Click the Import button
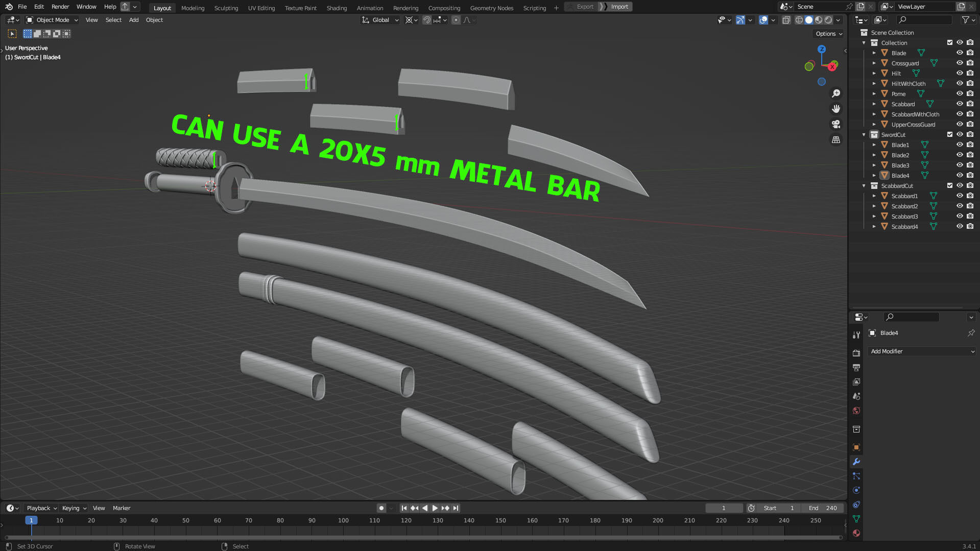The height and width of the screenshot is (551, 980). (x=616, y=7)
